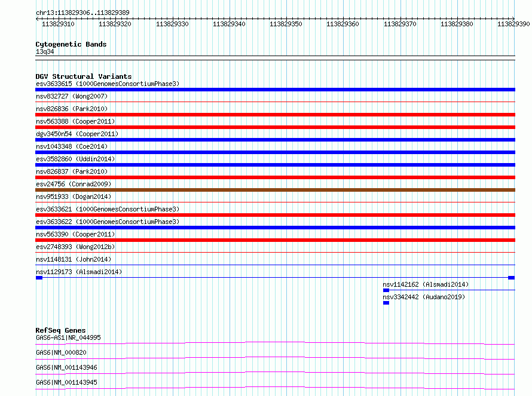This screenshot has height=396, width=532.
Task: Click ruler position 113829310
Action: (58, 24)
